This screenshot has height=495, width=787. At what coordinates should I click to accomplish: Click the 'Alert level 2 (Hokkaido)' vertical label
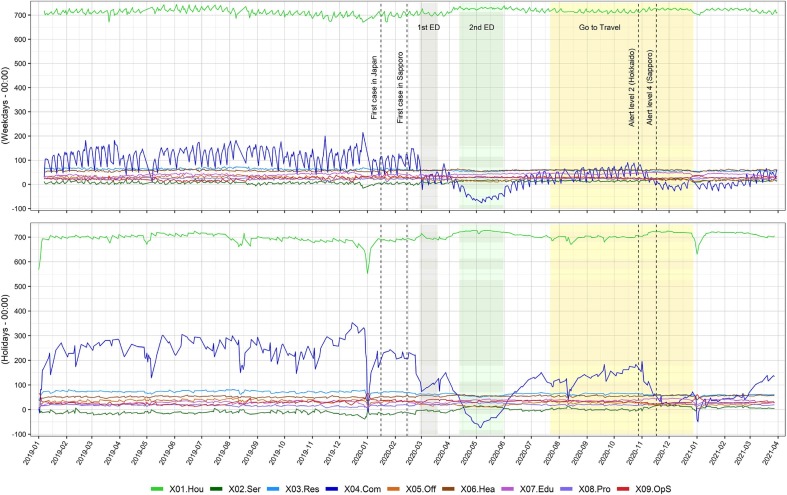click(x=632, y=87)
